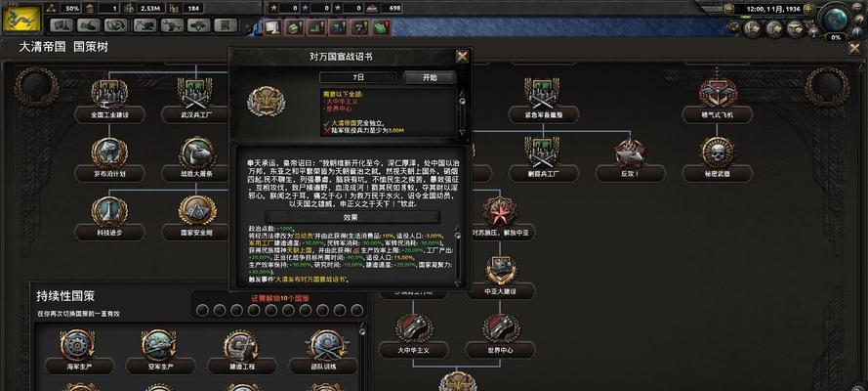The image size is (868, 391).
Task: Close the 国策树 focus tree window
Action: tap(854, 48)
